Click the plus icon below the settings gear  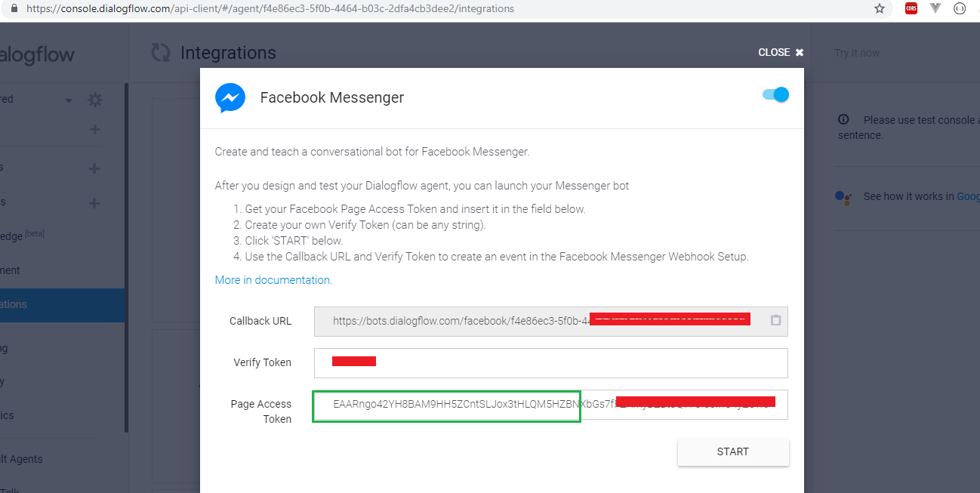[x=94, y=129]
